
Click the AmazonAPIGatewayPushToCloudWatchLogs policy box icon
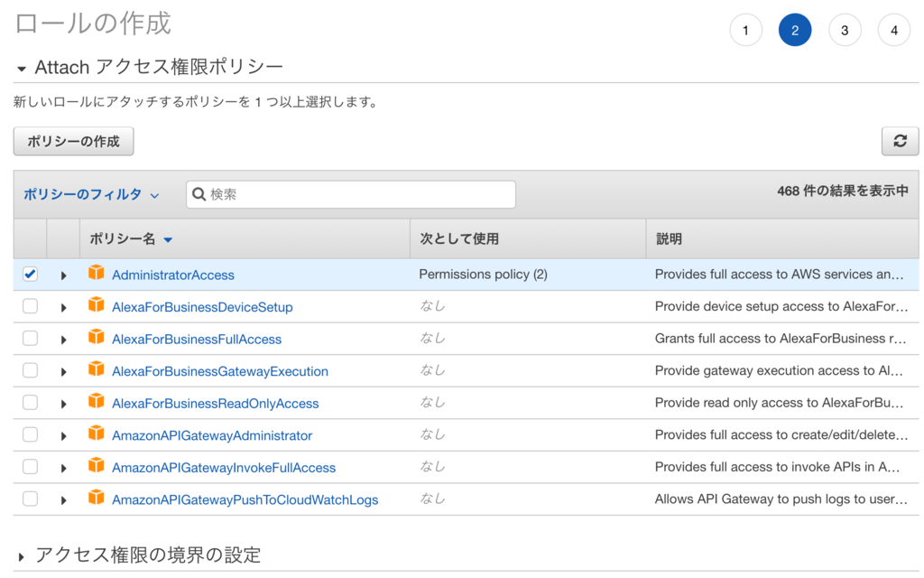(x=96, y=498)
